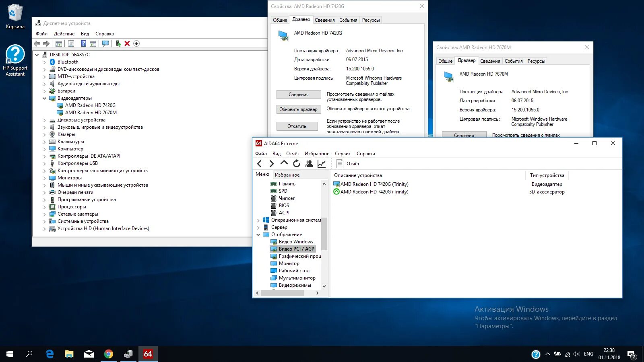Open Сервис menu in AIDA64
The image size is (644, 362).
coord(343,154)
